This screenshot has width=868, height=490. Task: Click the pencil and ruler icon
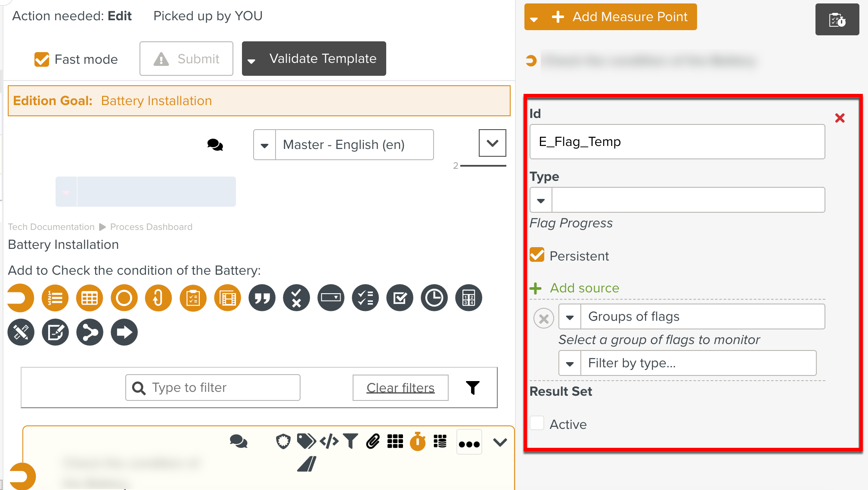[21, 332]
